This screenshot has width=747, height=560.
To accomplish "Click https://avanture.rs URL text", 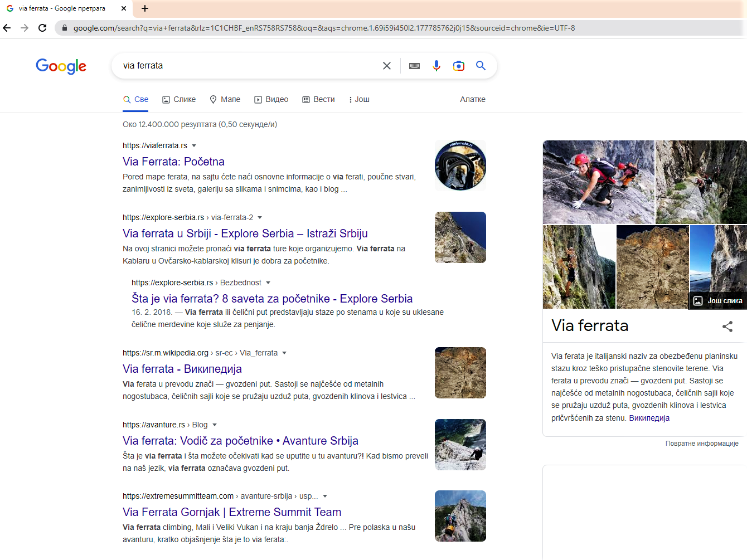I will (x=154, y=425).
